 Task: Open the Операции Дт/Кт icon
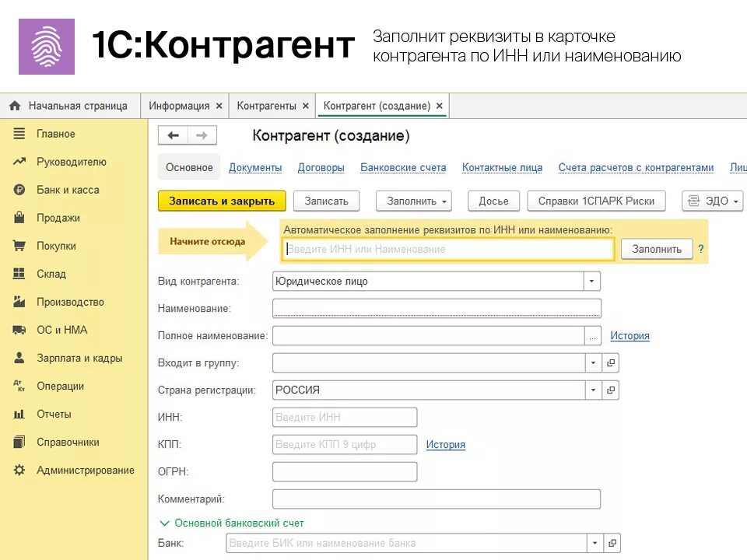pyautogui.click(x=19, y=386)
